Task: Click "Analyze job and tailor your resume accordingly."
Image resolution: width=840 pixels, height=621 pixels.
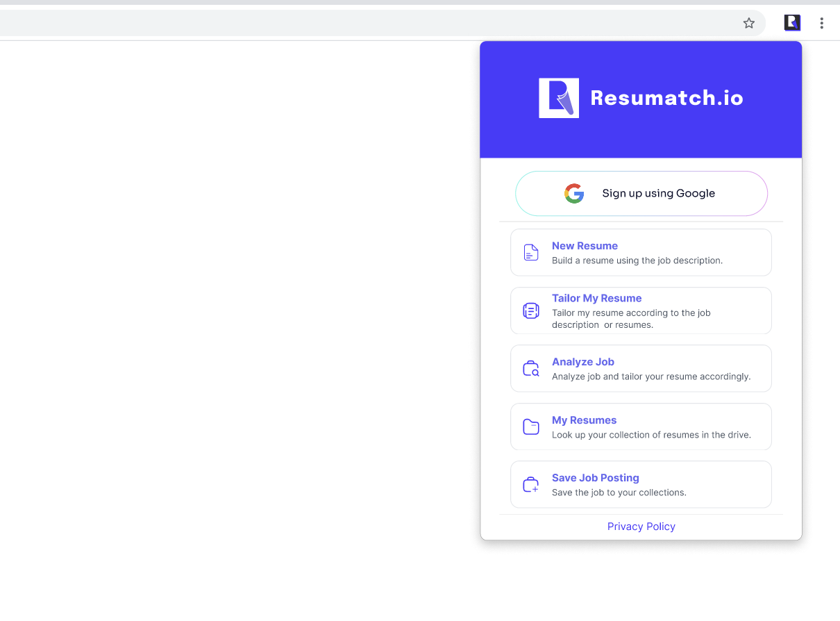Action: click(x=651, y=376)
